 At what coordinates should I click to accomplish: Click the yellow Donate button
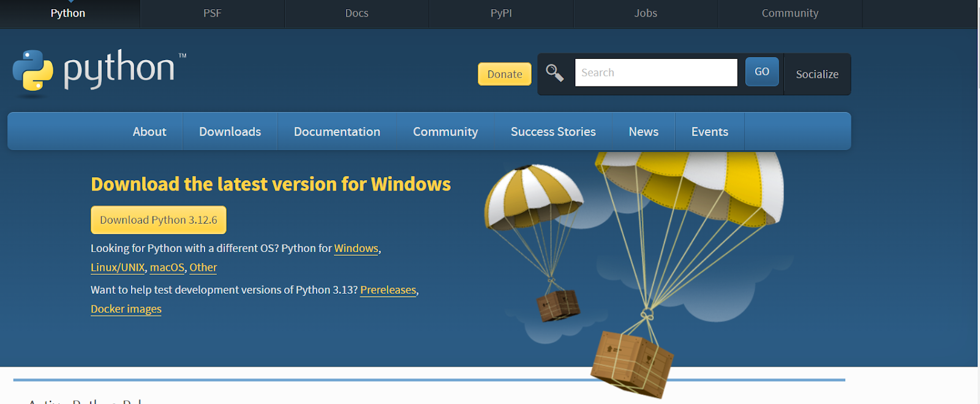tap(505, 74)
